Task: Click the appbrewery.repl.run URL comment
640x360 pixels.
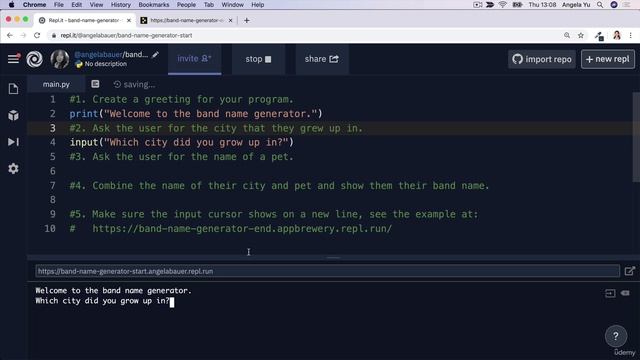Action: coord(242,229)
